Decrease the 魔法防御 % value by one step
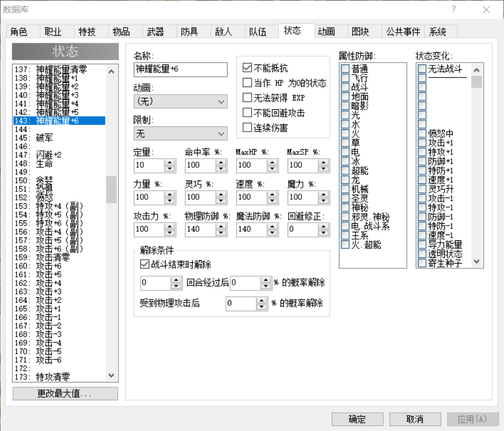The width and height of the screenshot is (504, 431). 272,233
